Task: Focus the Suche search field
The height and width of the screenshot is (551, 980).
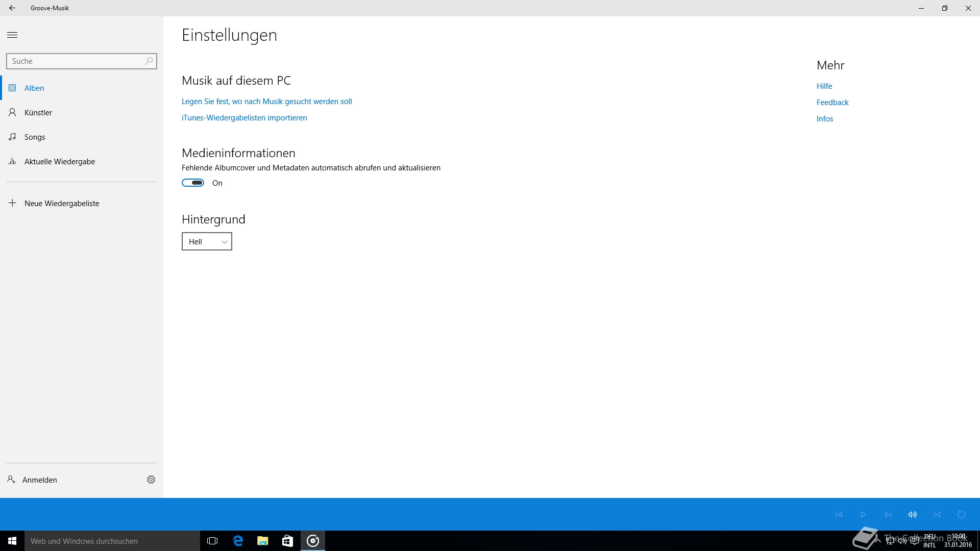Action: pos(82,61)
